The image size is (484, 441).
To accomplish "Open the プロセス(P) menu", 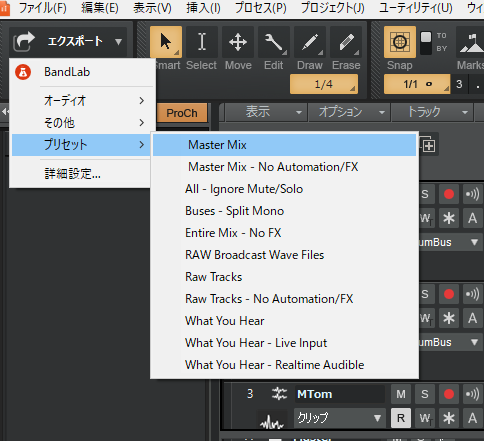I will pyautogui.click(x=261, y=8).
